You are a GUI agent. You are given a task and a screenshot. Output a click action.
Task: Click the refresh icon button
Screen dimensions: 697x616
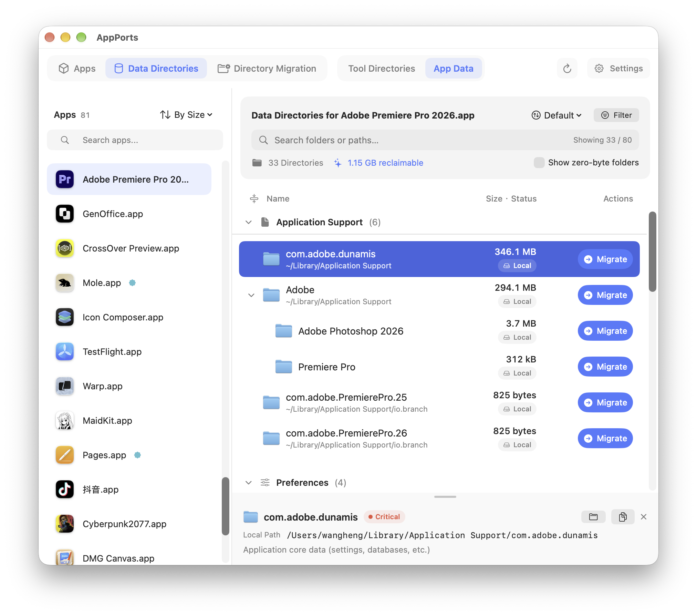coord(567,69)
